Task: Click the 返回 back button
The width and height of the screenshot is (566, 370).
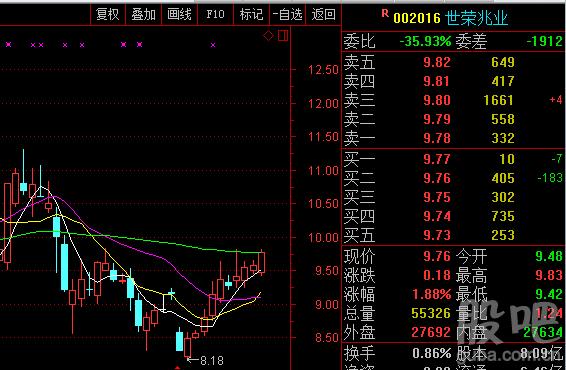Action: [323, 14]
